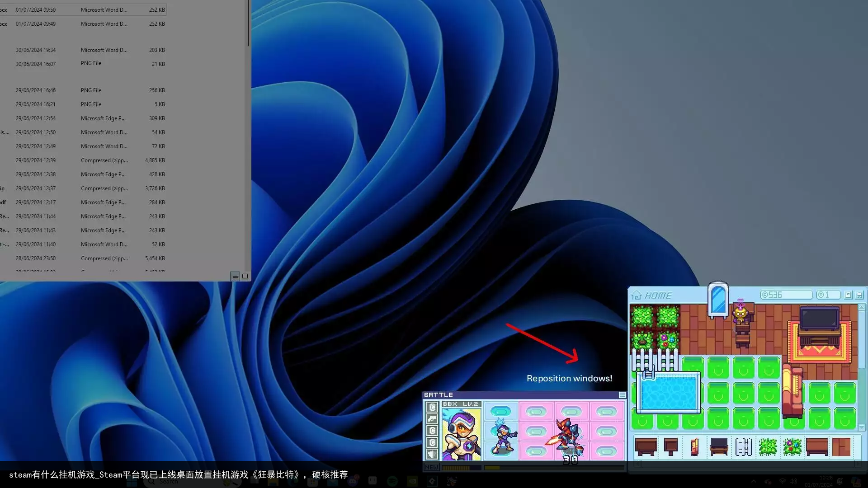Select the small side table in furniture tray
This screenshot has width=868, height=488.
(671, 446)
